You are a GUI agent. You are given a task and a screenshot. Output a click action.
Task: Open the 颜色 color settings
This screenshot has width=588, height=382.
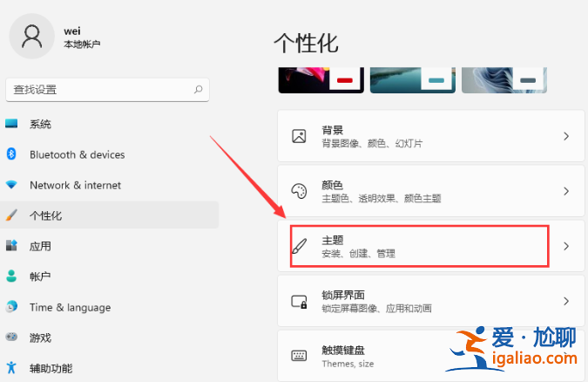point(431,191)
